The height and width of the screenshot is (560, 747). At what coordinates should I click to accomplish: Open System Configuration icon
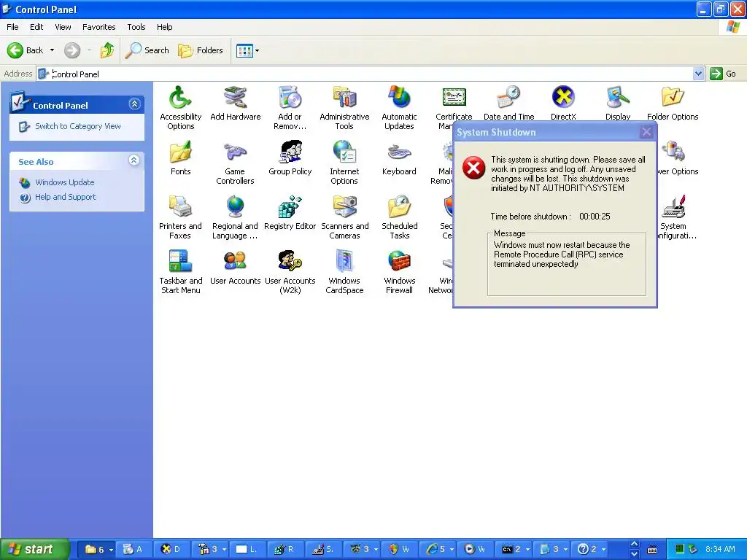tap(673, 217)
